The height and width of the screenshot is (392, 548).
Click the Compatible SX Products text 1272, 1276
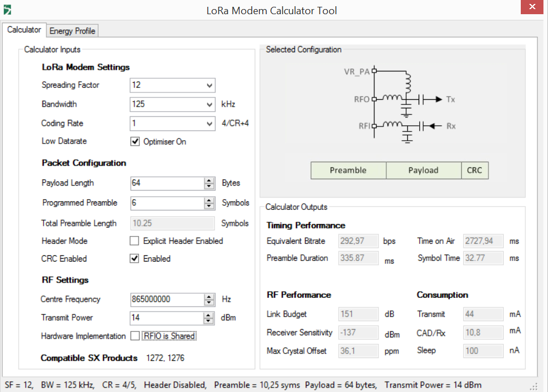point(165,358)
